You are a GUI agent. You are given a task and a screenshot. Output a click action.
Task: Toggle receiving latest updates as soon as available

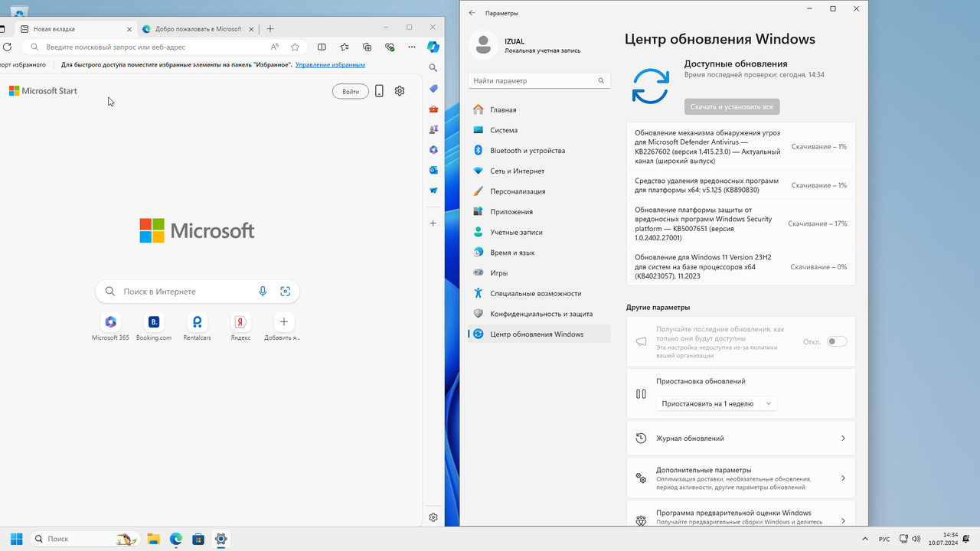pyautogui.click(x=837, y=341)
